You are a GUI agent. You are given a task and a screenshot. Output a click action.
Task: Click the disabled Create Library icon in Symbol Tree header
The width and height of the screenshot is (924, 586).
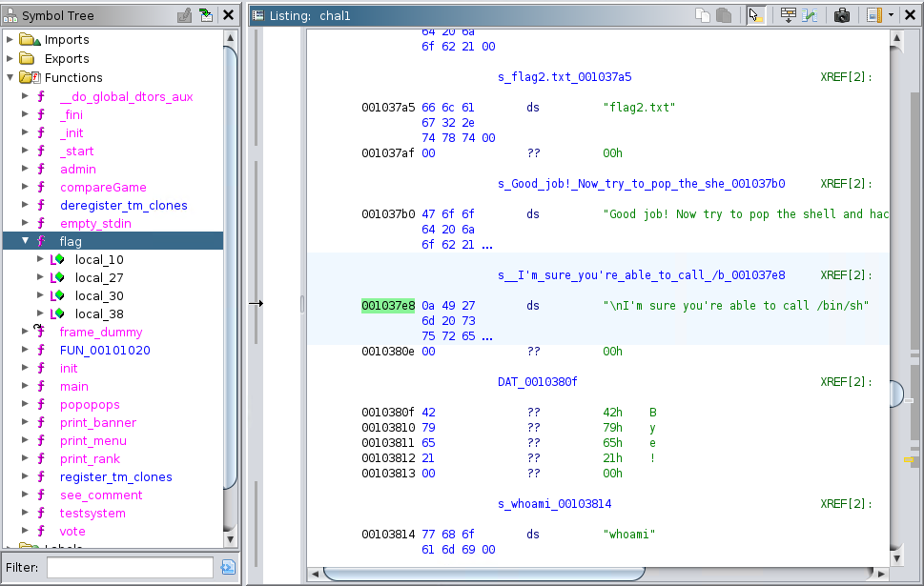[x=184, y=15]
